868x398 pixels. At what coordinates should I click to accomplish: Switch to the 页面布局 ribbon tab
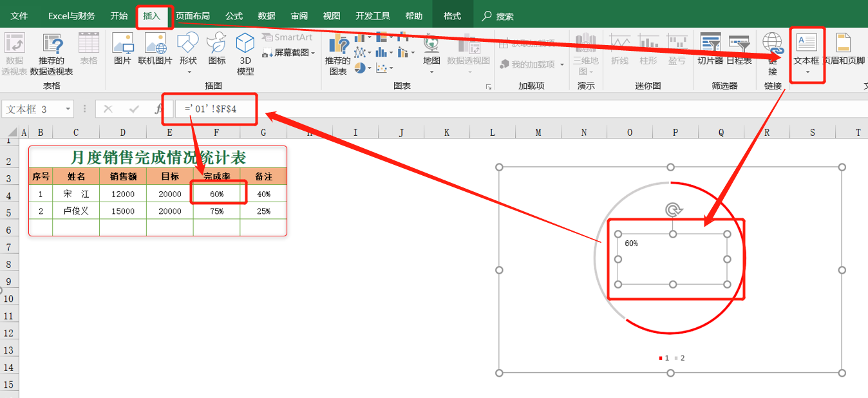pyautogui.click(x=193, y=16)
